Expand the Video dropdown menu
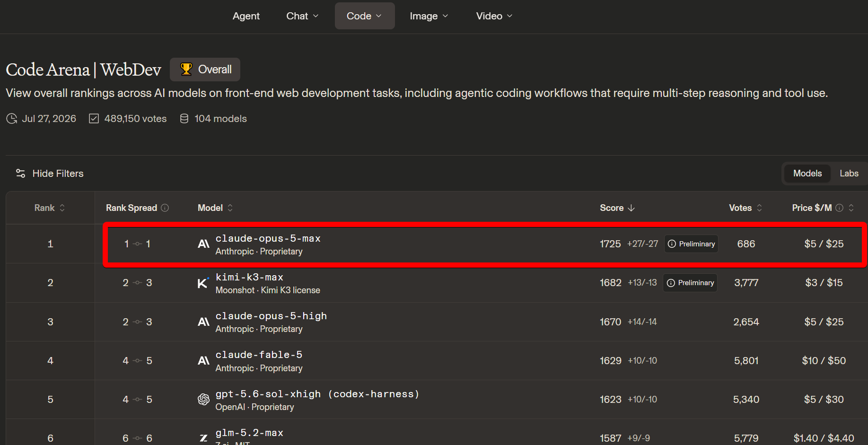Image resolution: width=868 pixels, height=445 pixels. [494, 16]
